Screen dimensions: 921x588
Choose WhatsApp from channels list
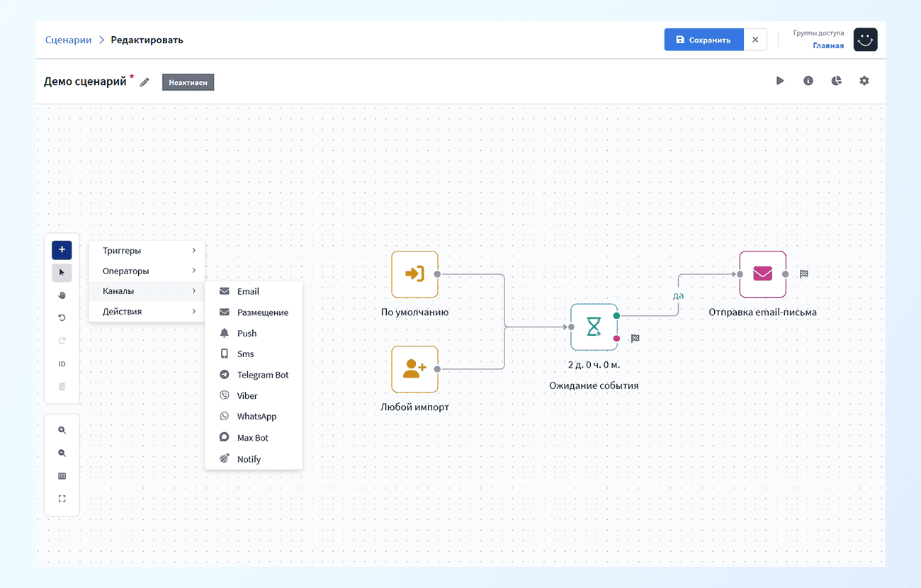click(254, 417)
